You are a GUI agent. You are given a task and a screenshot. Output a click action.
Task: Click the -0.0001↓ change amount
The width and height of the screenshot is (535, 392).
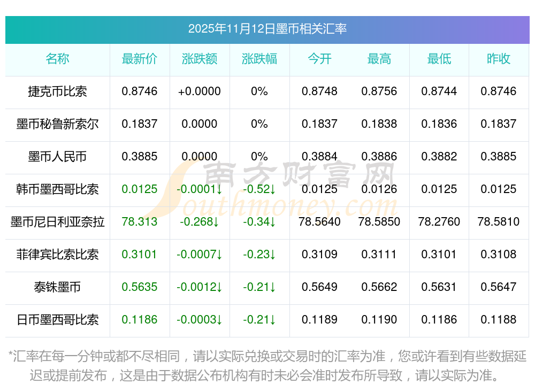(x=200, y=189)
